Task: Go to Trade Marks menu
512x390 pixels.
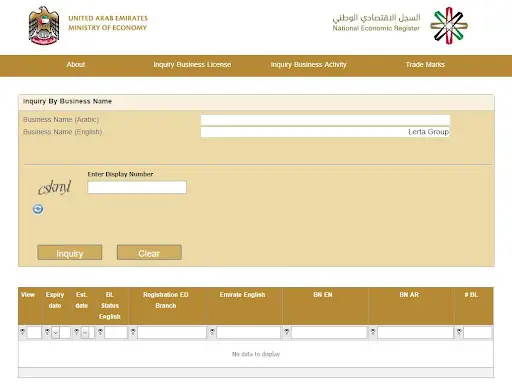Action: [425, 65]
